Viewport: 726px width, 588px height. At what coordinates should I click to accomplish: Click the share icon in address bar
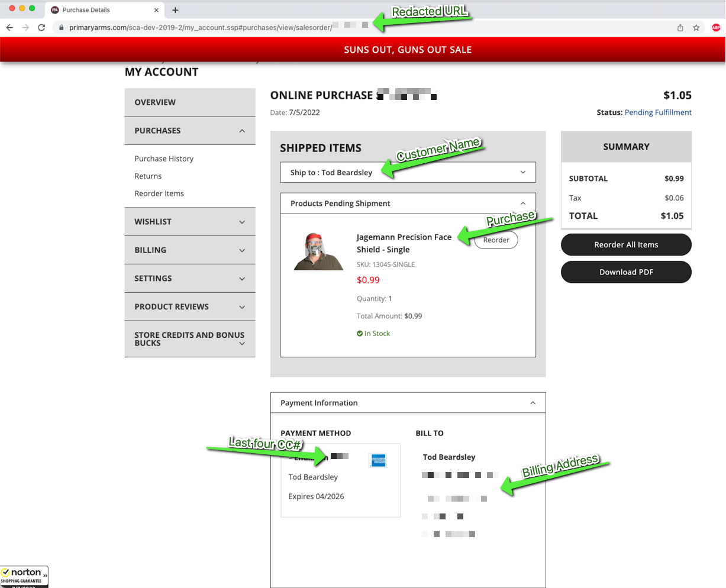(x=680, y=27)
